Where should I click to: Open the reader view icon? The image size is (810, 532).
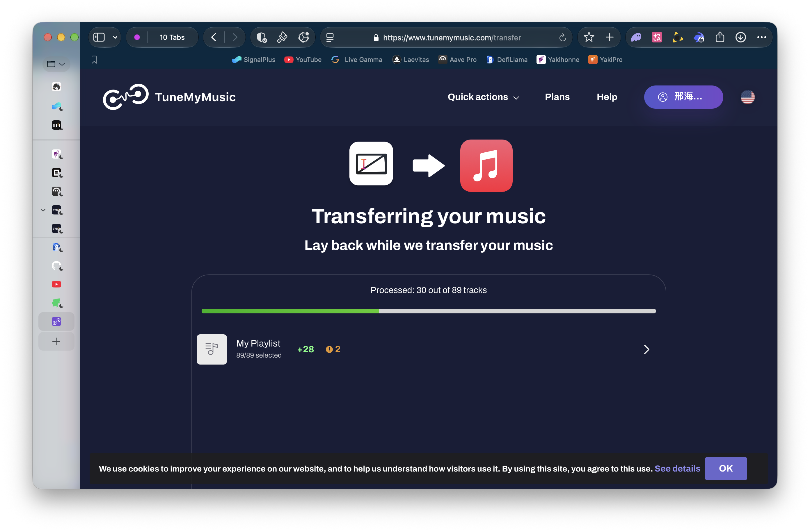[x=330, y=38]
